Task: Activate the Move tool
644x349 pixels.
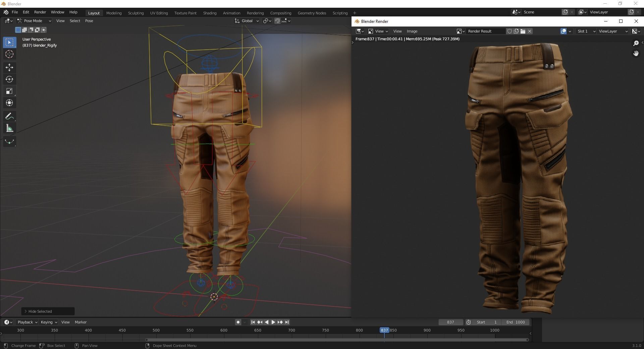Action: click(9, 67)
